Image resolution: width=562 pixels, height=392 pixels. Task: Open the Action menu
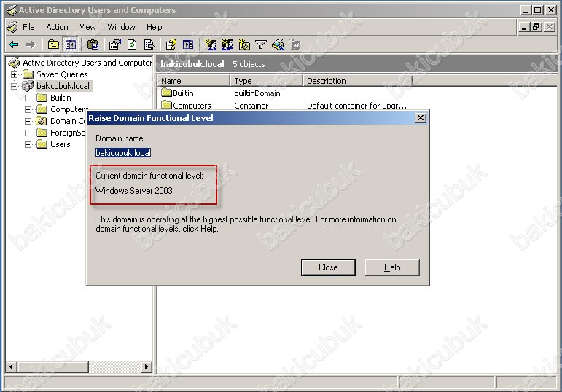[x=57, y=27]
